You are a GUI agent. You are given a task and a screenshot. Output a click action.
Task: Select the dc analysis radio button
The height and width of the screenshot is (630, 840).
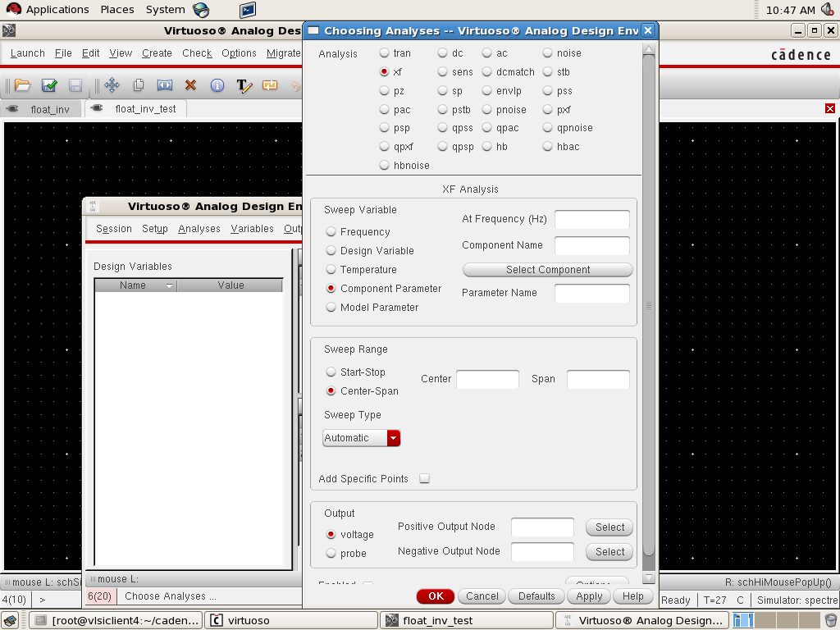442,52
